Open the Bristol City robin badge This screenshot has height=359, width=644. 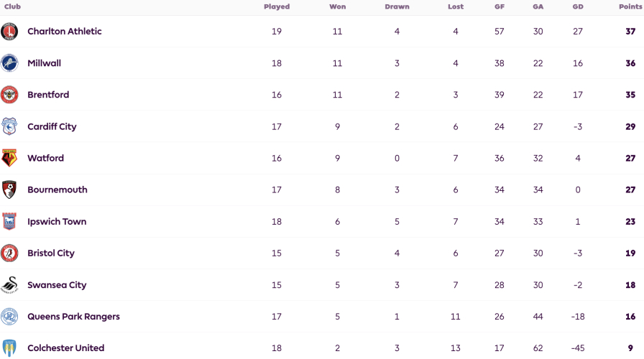[9, 253]
